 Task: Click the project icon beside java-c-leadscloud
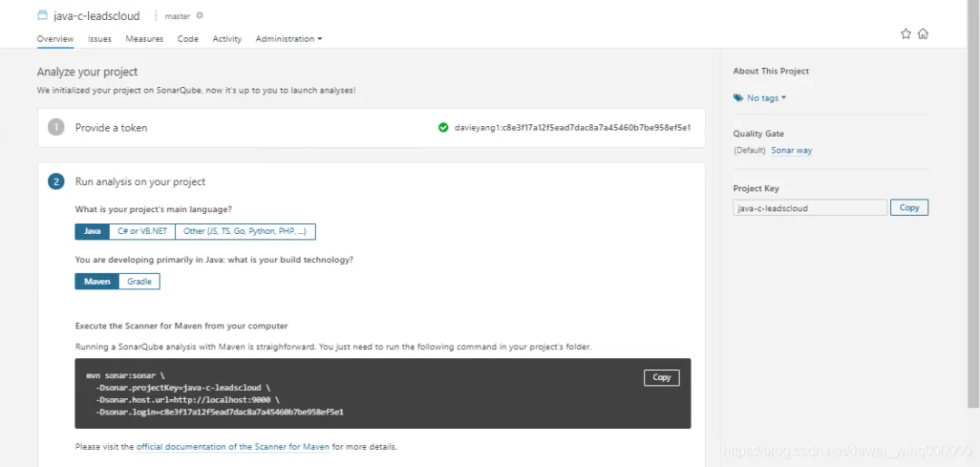click(x=43, y=15)
